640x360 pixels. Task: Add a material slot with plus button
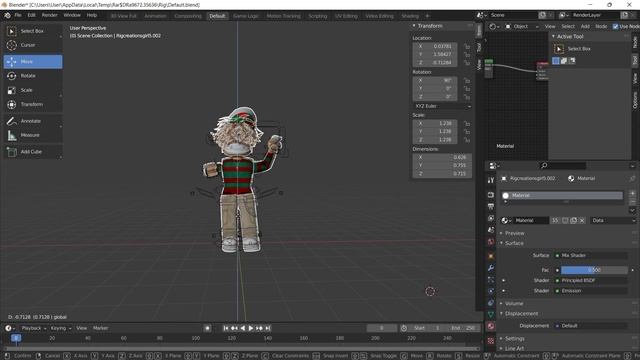click(x=632, y=193)
